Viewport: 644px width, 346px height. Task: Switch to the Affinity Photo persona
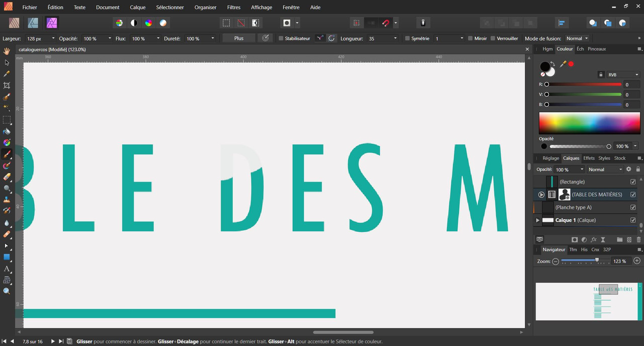click(52, 23)
